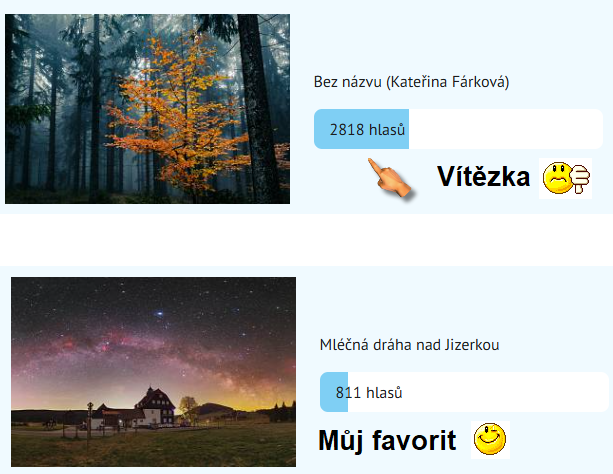Click the blue filled part of 2818 votes bar
The width and height of the screenshot is (613, 474).
362,129
